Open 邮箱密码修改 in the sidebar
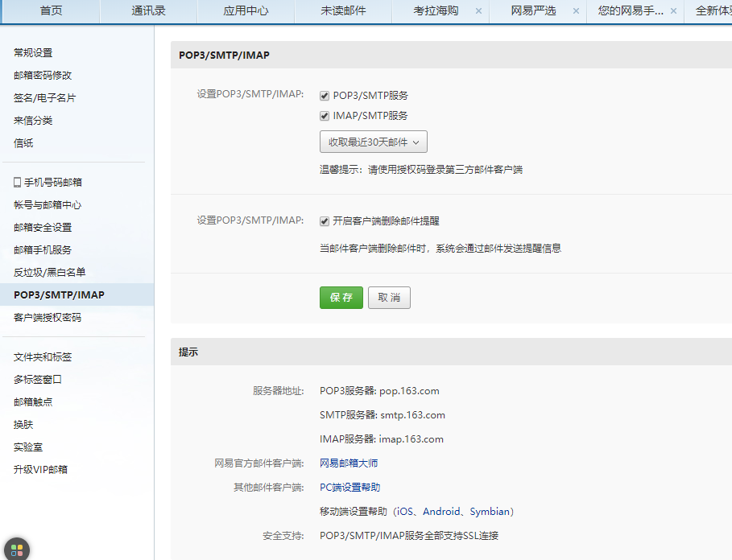 coord(43,75)
